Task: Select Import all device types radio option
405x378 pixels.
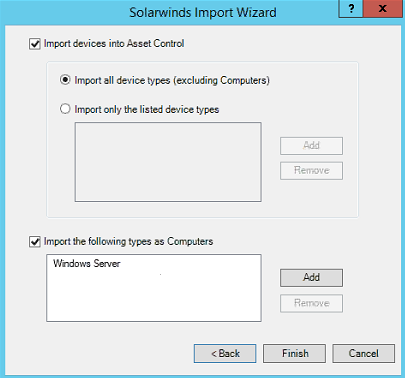Action: click(65, 80)
